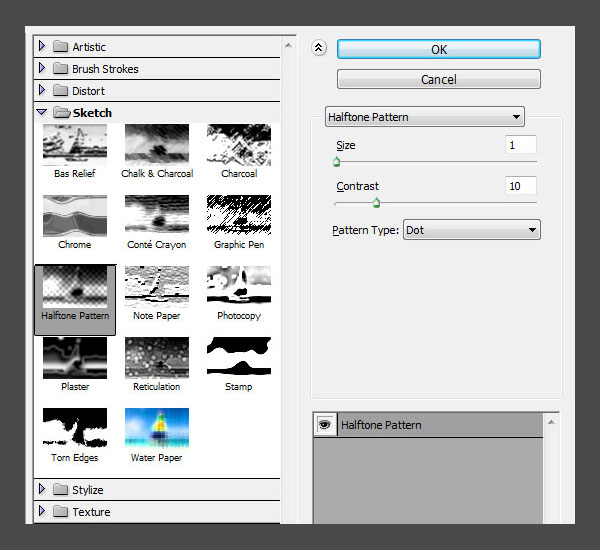Select the Bas Relief filter thumbnail
This screenshot has width=600, height=550.
coord(75,145)
